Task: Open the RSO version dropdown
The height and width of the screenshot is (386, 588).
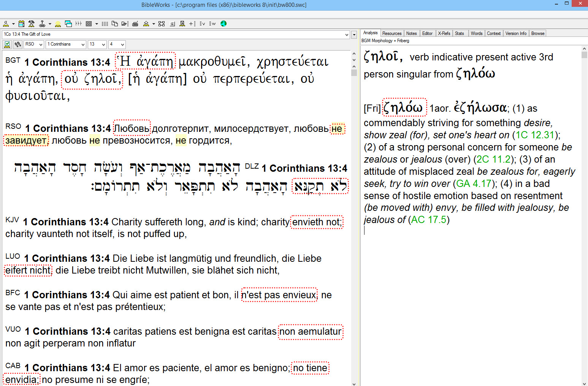Action: pos(40,44)
